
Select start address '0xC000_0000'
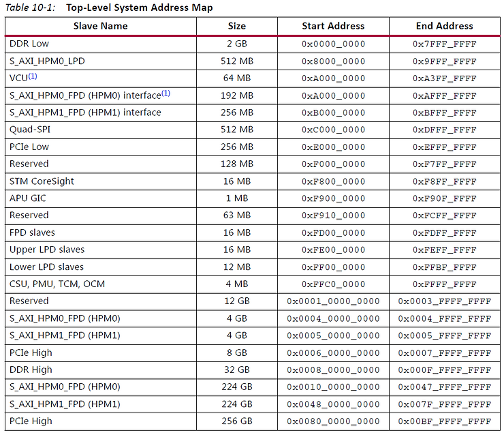tap(333, 130)
